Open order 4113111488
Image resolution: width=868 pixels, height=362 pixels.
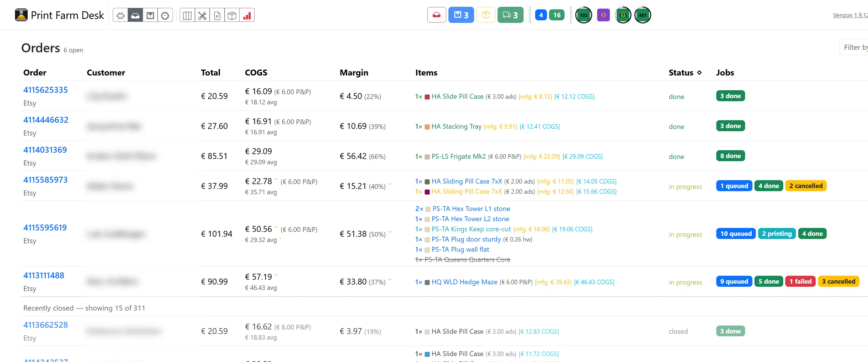44,276
